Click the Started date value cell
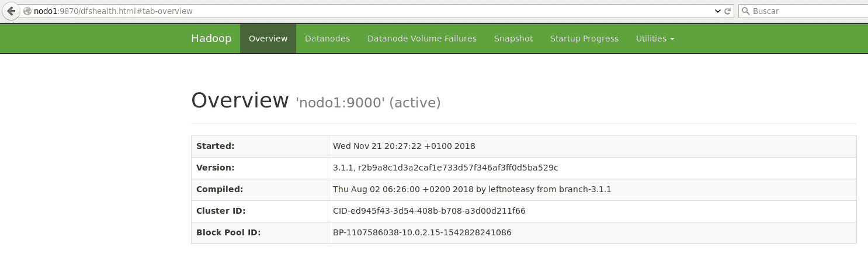The width and height of the screenshot is (868, 254). click(592, 146)
